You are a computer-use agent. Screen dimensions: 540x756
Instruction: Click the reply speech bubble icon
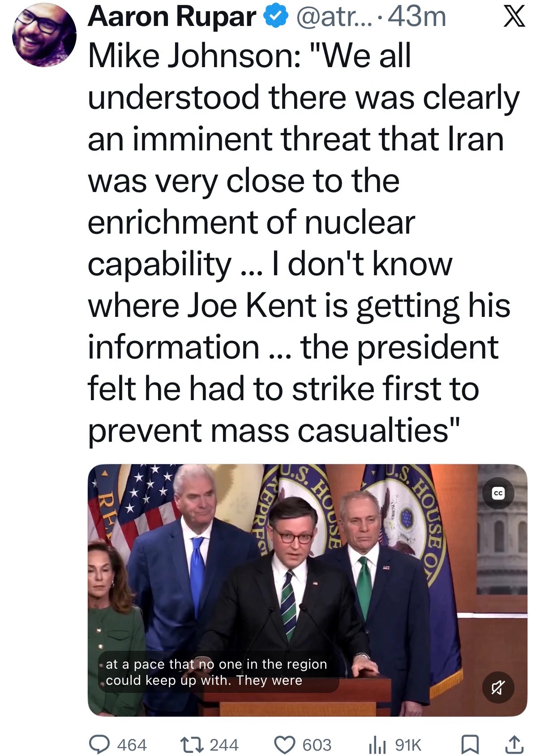point(100,744)
